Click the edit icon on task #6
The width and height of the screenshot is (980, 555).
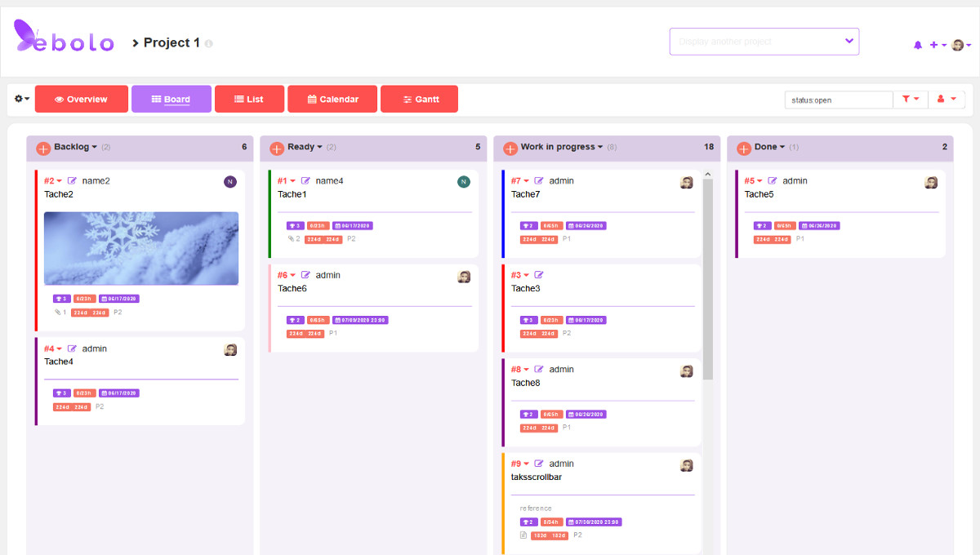[x=305, y=275]
